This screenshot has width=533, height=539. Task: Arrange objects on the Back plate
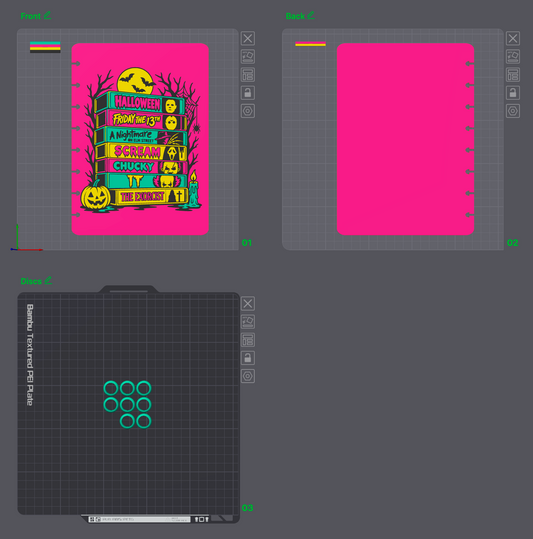pos(513,75)
